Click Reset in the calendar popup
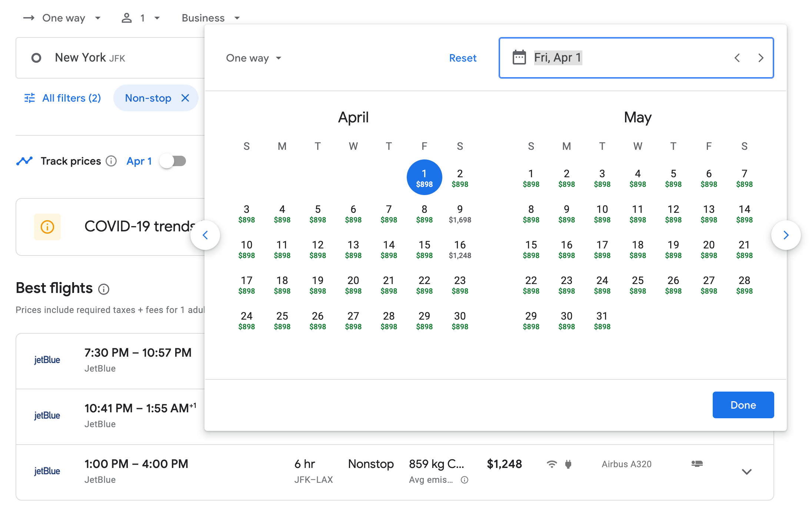812x508 pixels. [463, 58]
